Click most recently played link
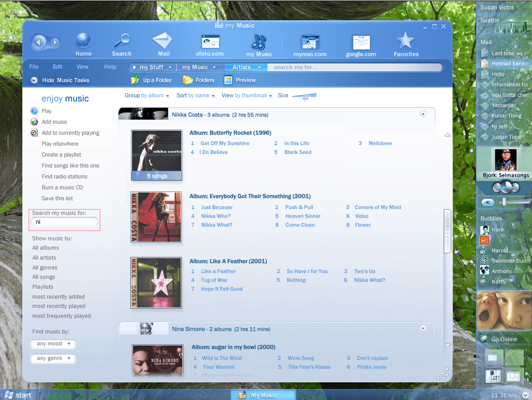532x400 pixels. tap(59, 306)
